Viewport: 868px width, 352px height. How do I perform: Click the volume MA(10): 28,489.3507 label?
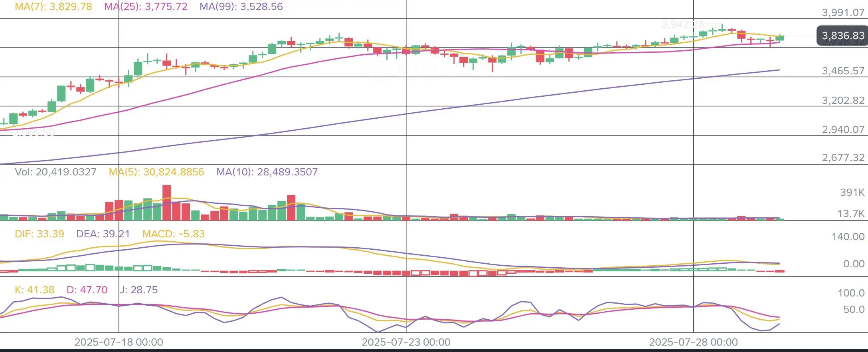[x=267, y=172]
